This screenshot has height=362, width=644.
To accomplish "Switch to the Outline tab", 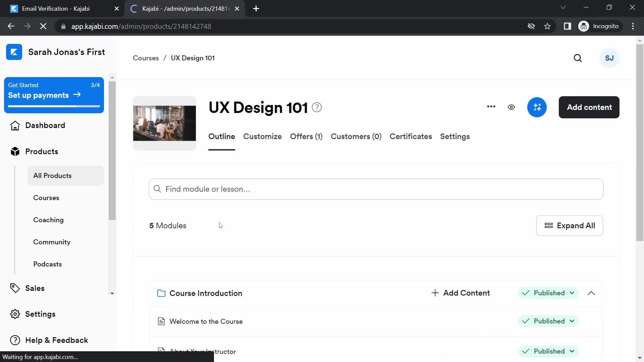I will click(222, 137).
